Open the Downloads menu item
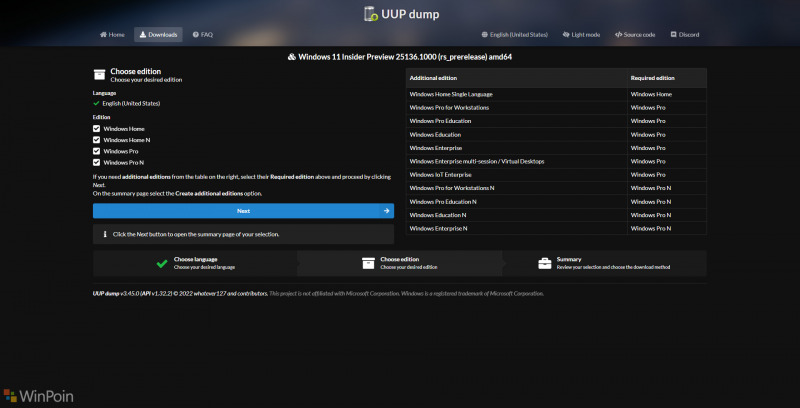 [158, 35]
